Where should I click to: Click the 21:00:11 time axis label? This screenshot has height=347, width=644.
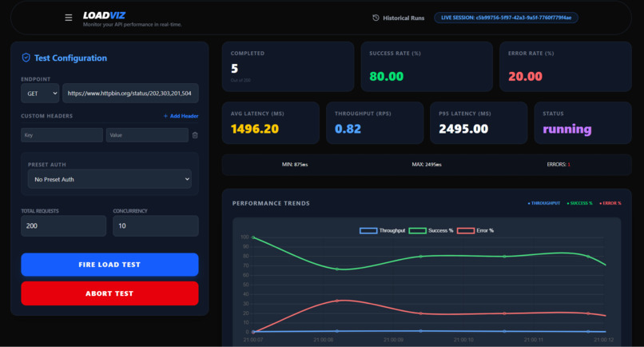(x=534, y=340)
